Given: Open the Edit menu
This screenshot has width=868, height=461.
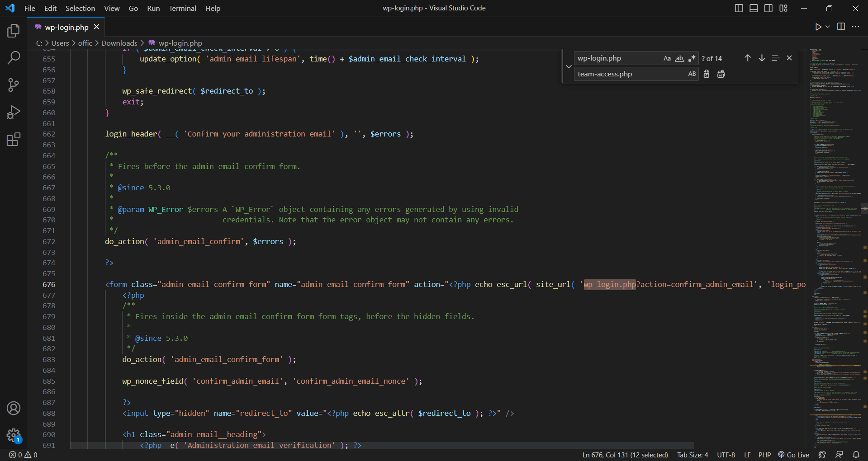Looking at the screenshot, I should coord(50,8).
